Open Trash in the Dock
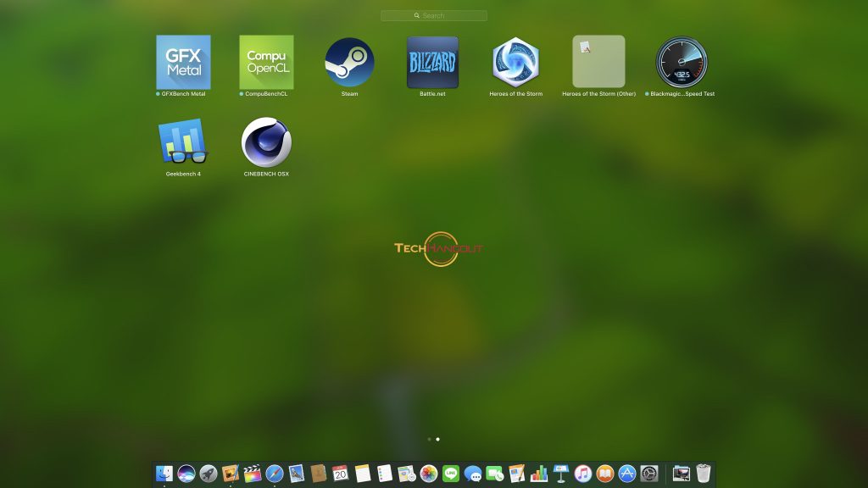The image size is (868, 488). [x=703, y=474]
